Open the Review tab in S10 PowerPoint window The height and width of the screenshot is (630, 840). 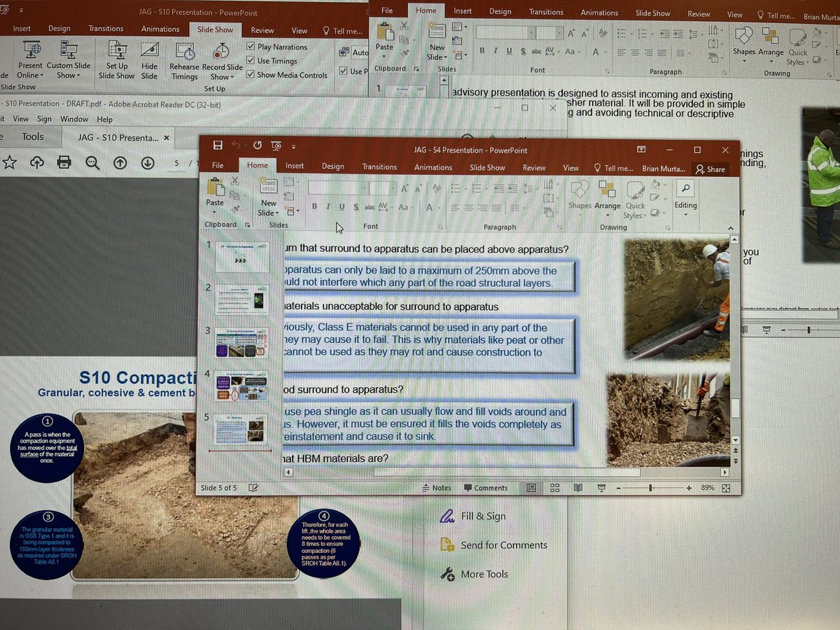[262, 30]
